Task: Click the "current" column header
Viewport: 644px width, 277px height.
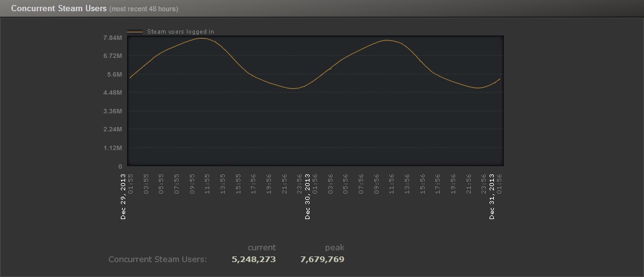Action: point(262,248)
